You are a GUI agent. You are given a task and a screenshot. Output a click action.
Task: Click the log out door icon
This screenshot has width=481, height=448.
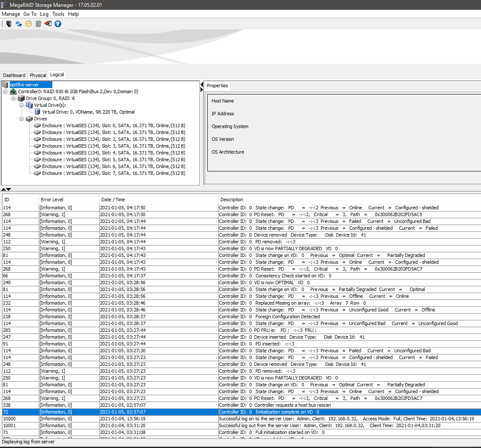(x=48, y=24)
